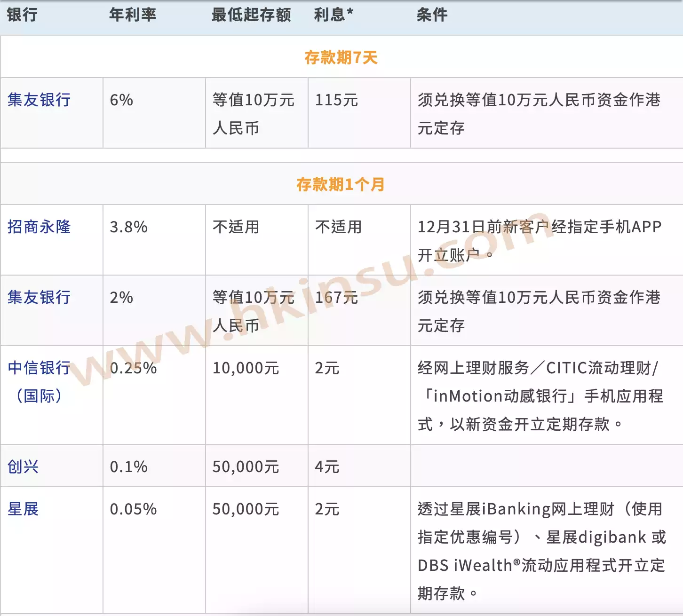This screenshot has width=683, height=616.
Task: Open the 招商永隆 bank link
Action: pos(39,227)
